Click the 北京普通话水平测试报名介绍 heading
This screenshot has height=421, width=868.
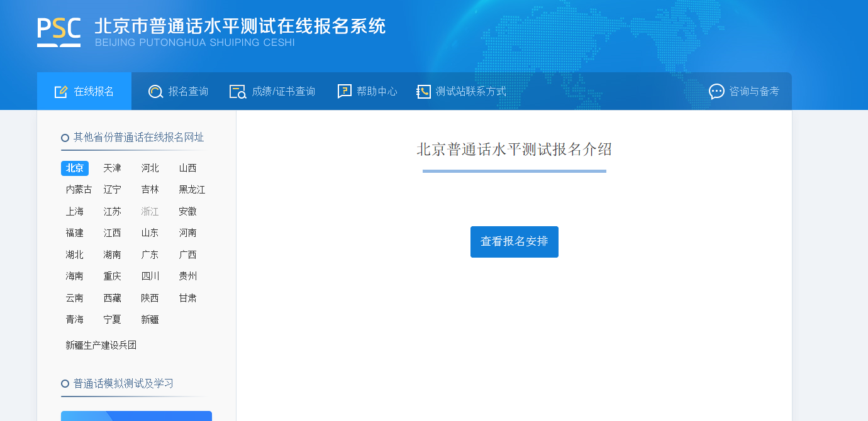(514, 150)
